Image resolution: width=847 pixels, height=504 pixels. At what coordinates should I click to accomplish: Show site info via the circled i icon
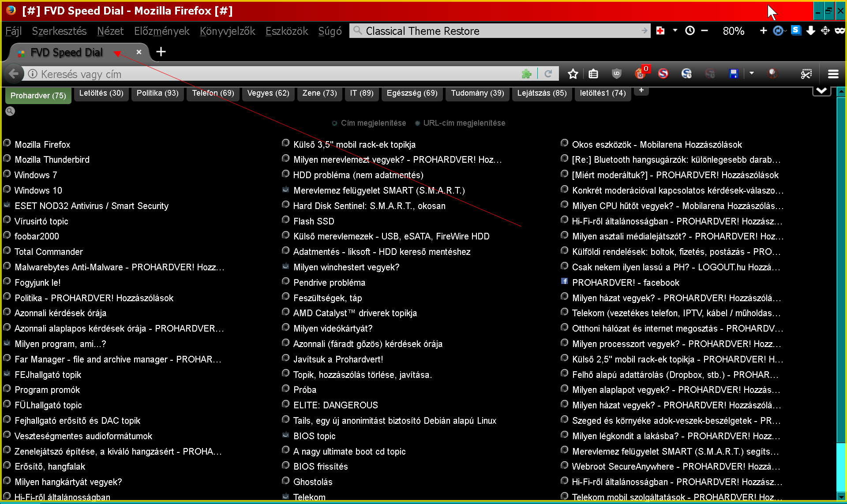click(x=33, y=74)
